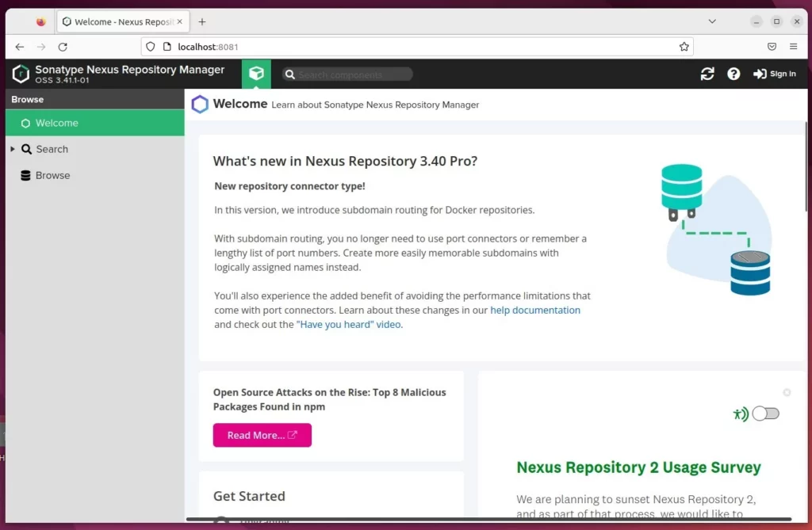Sign in to Nexus Repository
The width and height of the screenshot is (812, 530).
pos(775,74)
